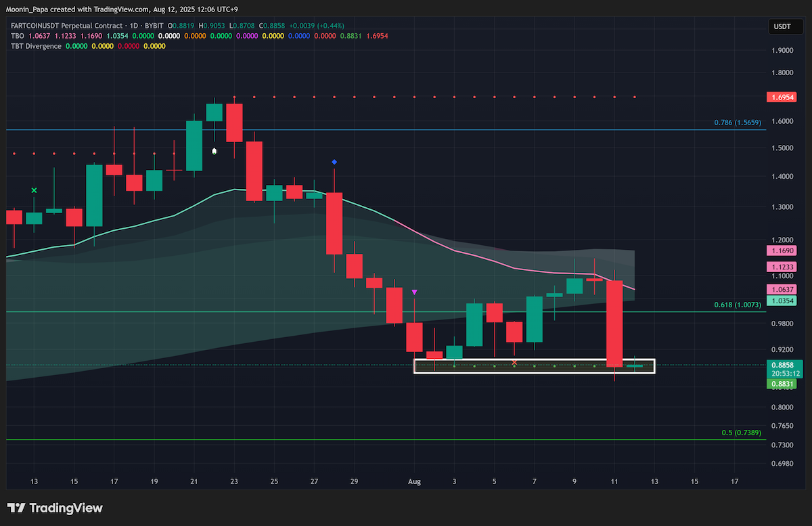Click the TBO indicator label
The width and height of the screenshot is (812, 526).
click(x=18, y=35)
